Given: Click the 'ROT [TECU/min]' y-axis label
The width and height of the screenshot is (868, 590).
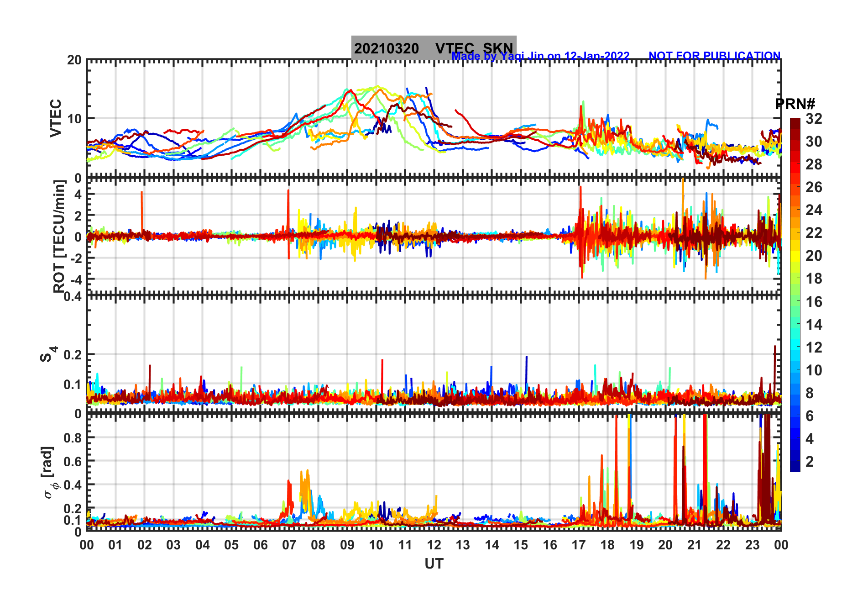Looking at the screenshot, I should (59, 236).
